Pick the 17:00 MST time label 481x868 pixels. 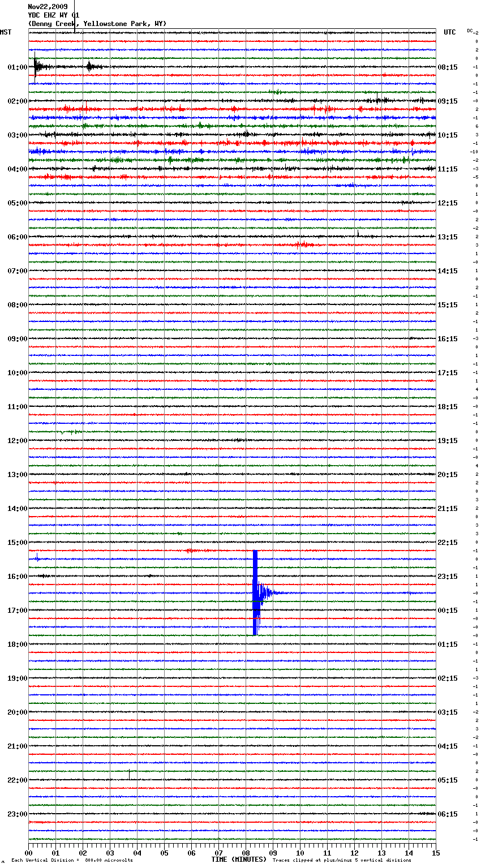click(x=17, y=611)
